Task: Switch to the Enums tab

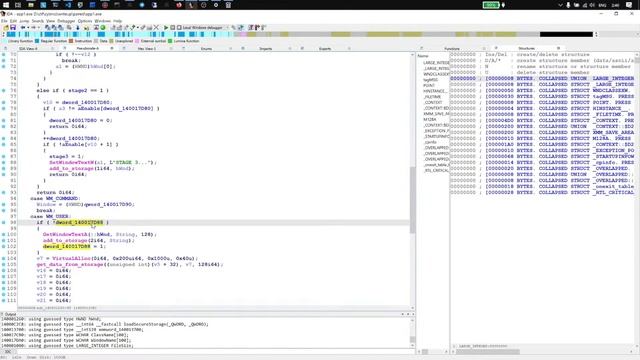Action: coord(207,49)
